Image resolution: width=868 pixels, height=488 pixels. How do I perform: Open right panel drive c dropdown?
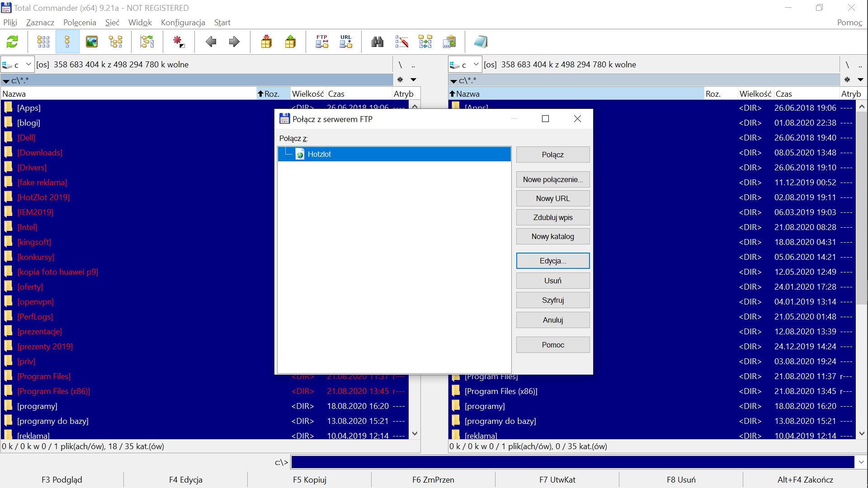(465, 65)
